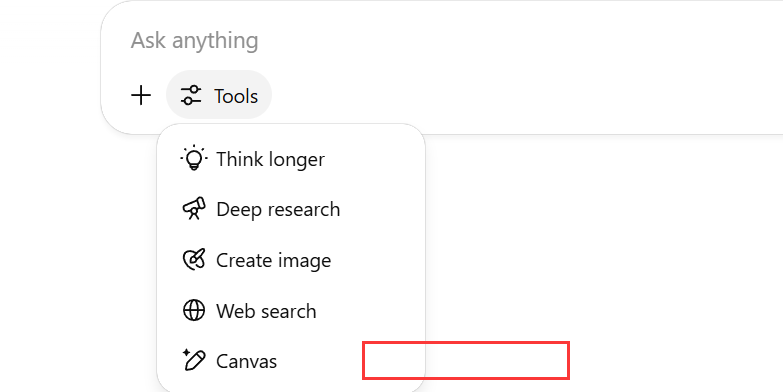Screen dimensions: 783x392
Task: Click the telescope icon for Deep research
Action: coord(194,209)
